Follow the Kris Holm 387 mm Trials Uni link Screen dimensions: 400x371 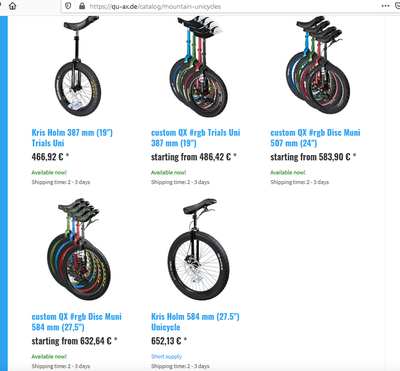tap(72, 138)
